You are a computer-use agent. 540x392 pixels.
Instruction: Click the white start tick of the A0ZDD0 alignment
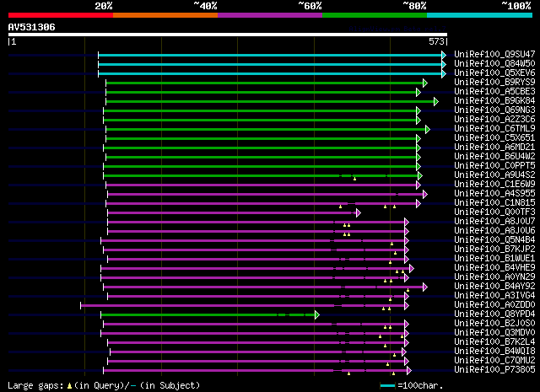[81, 306]
